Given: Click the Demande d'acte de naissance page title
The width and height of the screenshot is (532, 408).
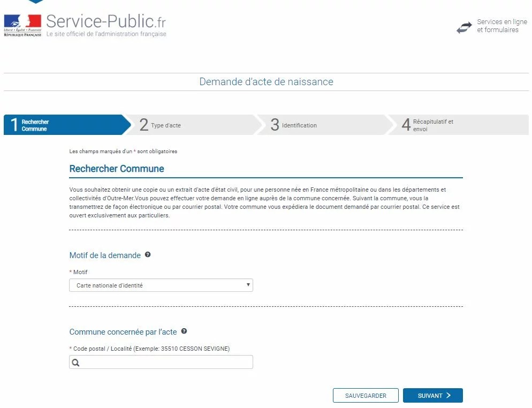Looking at the screenshot, I should 266,81.
